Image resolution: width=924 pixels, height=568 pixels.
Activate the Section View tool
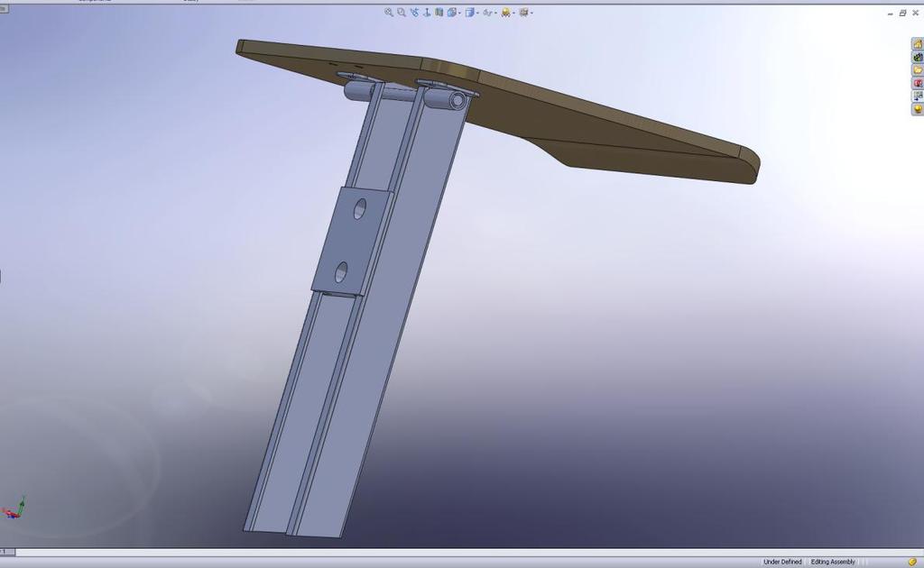(x=439, y=13)
